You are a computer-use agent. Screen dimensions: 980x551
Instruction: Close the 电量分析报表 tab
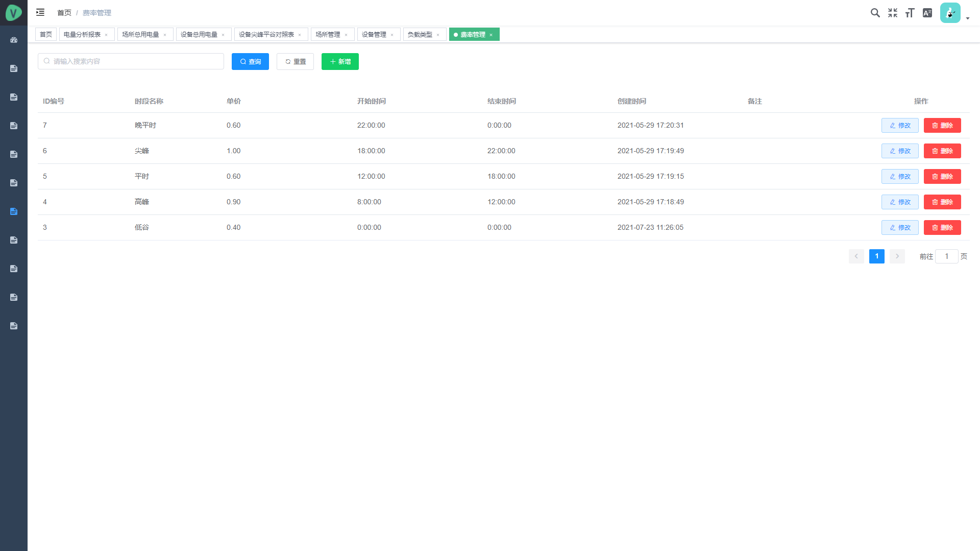click(x=106, y=35)
